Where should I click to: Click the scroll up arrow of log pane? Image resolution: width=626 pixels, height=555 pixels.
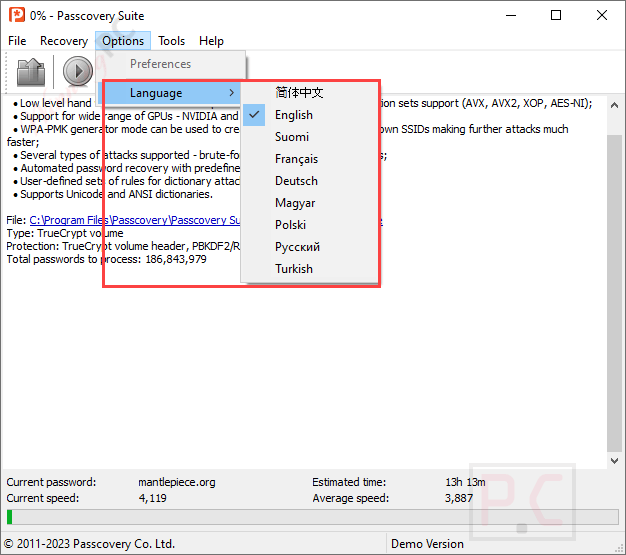614,105
